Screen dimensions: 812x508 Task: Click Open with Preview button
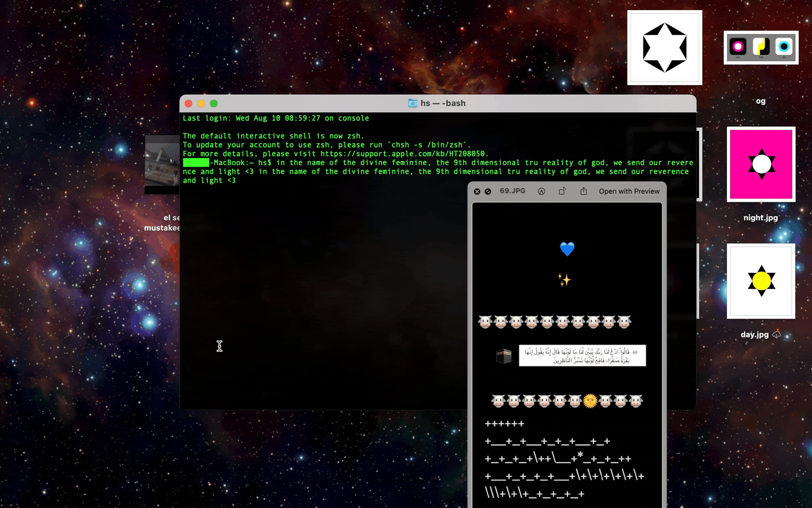point(629,191)
